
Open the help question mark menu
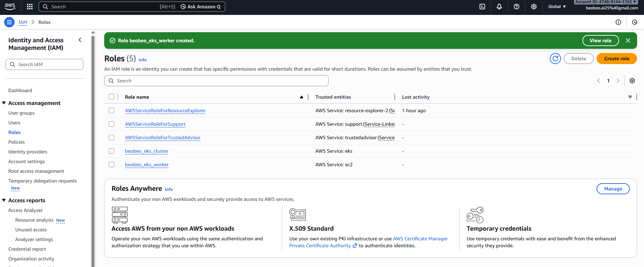pos(517,7)
